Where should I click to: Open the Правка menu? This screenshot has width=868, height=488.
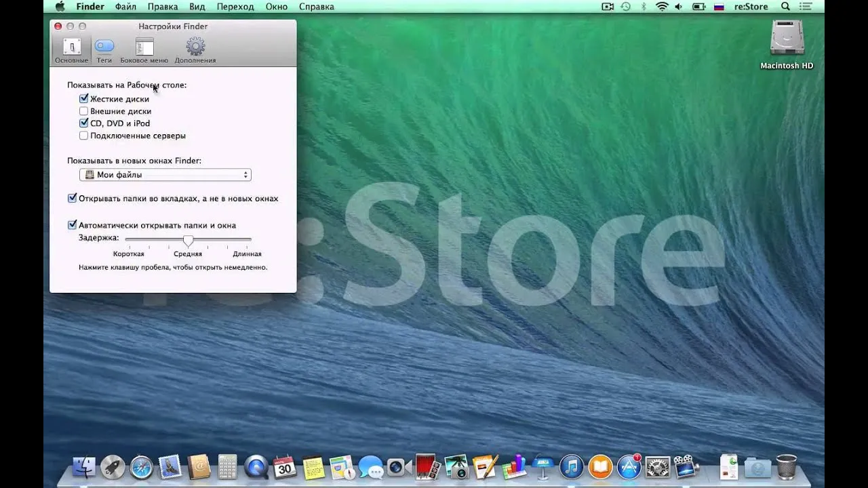click(x=163, y=7)
